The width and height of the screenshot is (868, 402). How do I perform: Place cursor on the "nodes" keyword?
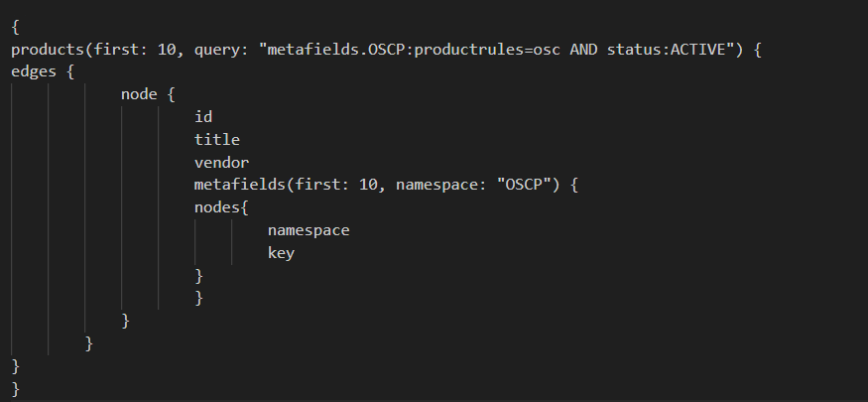tap(217, 208)
